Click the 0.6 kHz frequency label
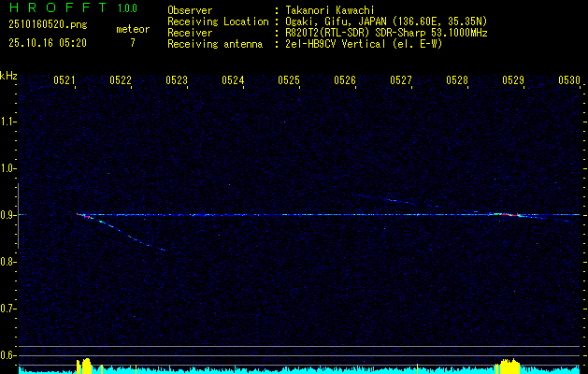 (8, 355)
